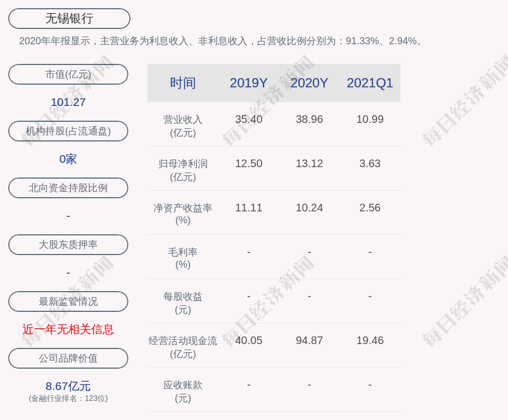Click the 机构持股(占流通盘) pill
The height and width of the screenshot is (420, 508).
[x=68, y=131]
